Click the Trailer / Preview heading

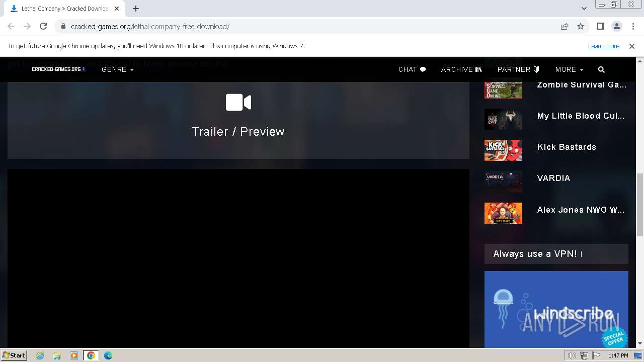238,131
